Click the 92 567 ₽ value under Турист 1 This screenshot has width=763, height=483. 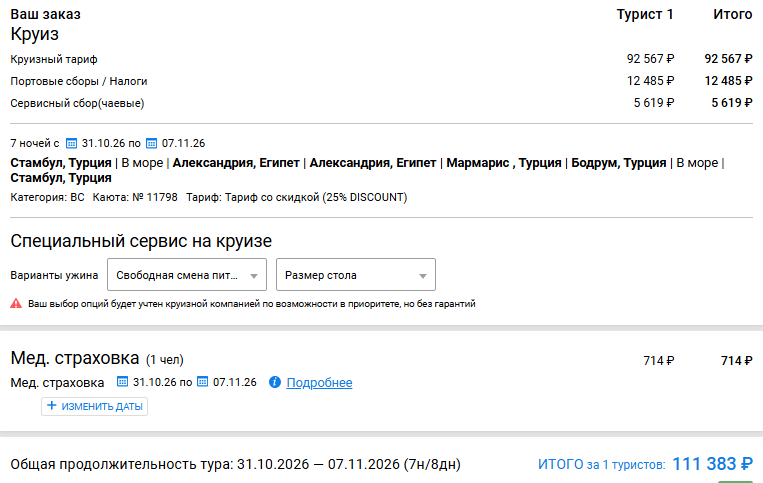(651, 59)
